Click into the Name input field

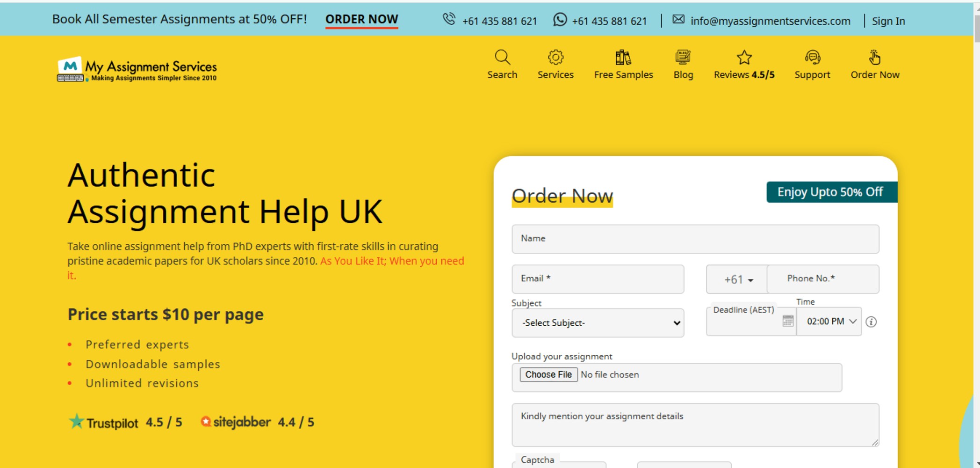pos(695,239)
